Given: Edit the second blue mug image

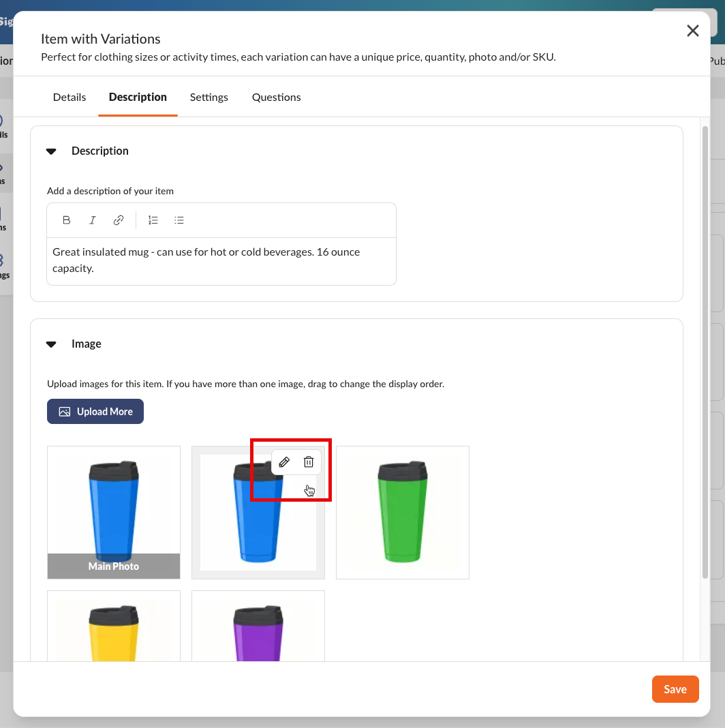Looking at the screenshot, I should coord(284,462).
